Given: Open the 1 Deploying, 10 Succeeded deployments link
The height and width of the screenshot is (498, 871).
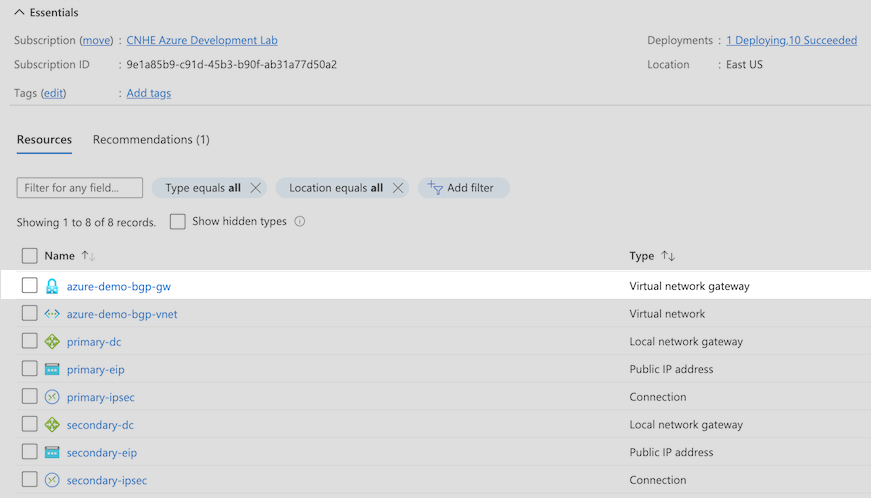Looking at the screenshot, I should coord(791,41).
